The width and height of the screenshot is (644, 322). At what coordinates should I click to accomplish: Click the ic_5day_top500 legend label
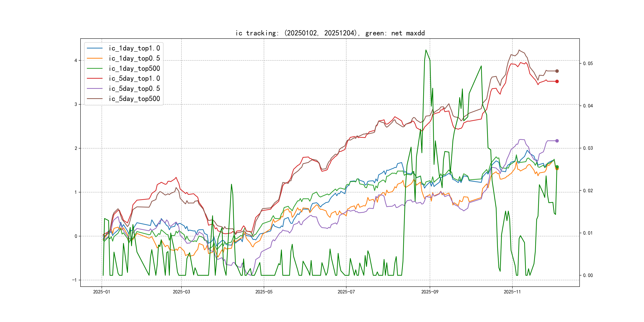click(x=134, y=99)
